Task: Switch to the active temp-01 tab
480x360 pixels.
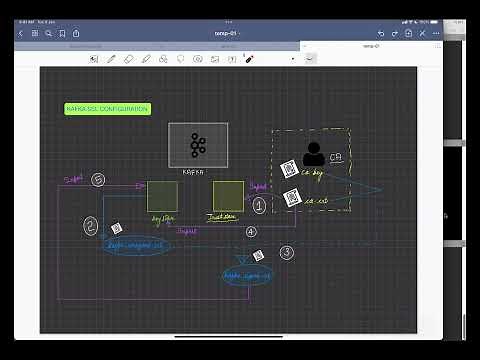Action: (371, 46)
